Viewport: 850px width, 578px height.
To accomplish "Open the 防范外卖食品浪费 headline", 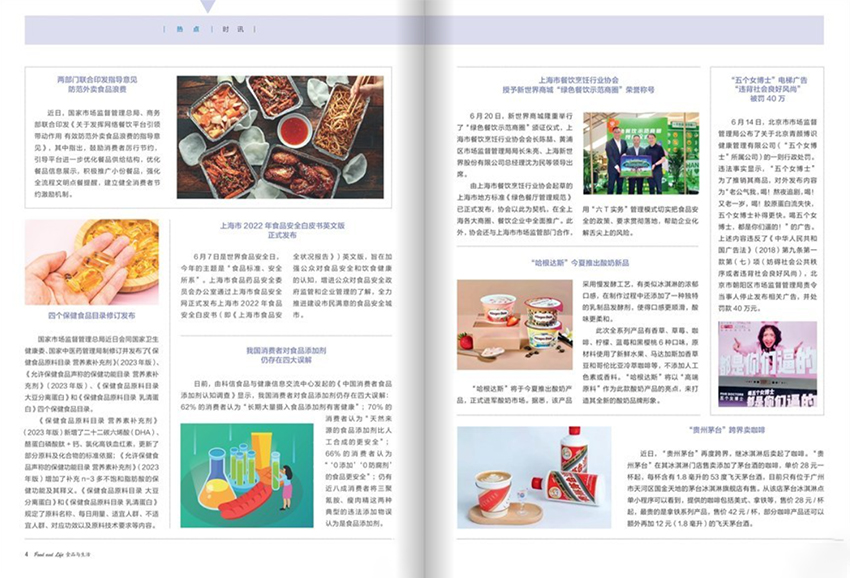I will pyautogui.click(x=97, y=84).
